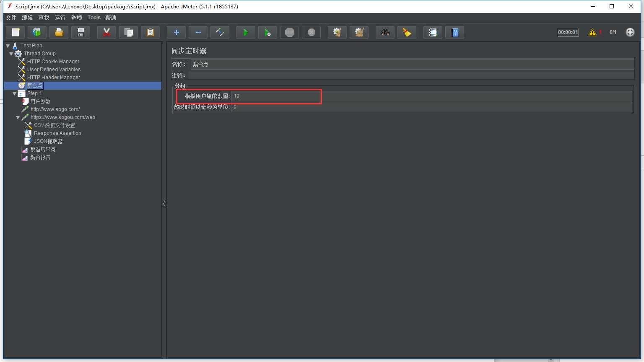The width and height of the screenshot is (644, 362).
Task: Select 察看结果树 listener
Action: point(43,149)
